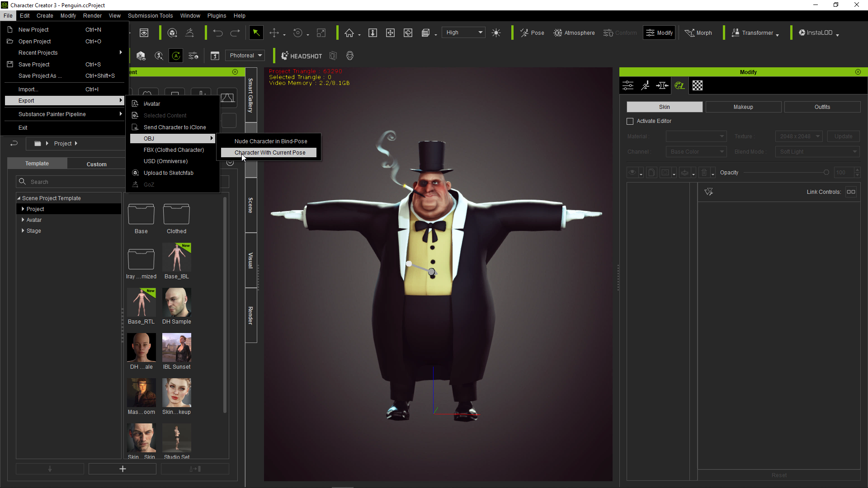Open the Photoreal shader dropdown
Viewport: 868px width, 488px height.
pos(245,56)
